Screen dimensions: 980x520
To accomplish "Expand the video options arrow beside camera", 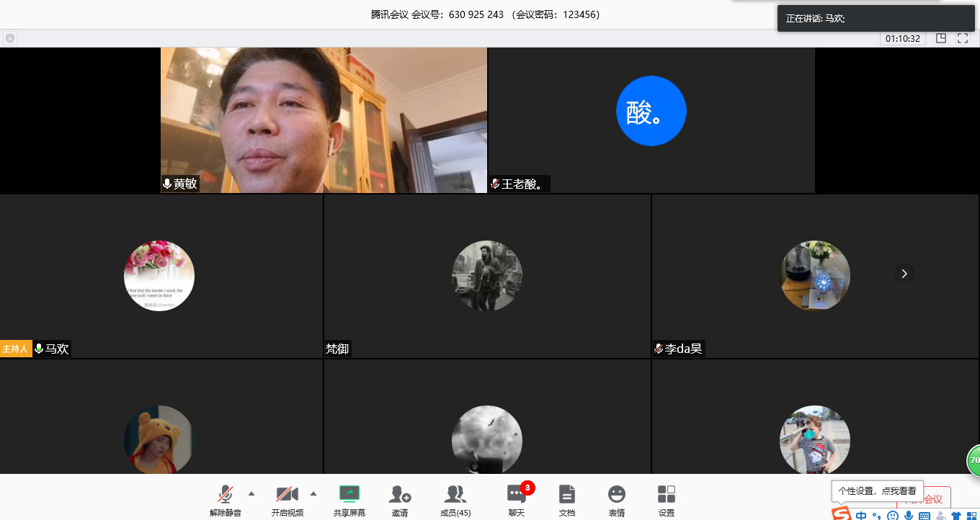I will 313,493.
